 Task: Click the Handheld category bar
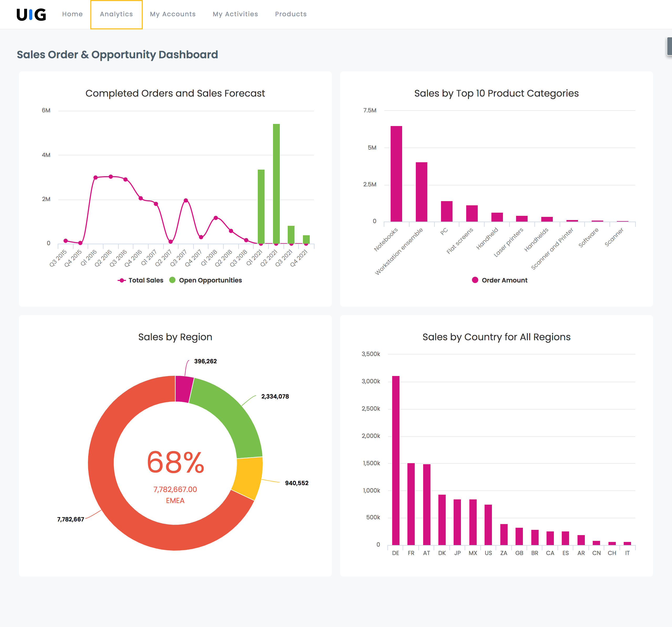coord(497,217)
